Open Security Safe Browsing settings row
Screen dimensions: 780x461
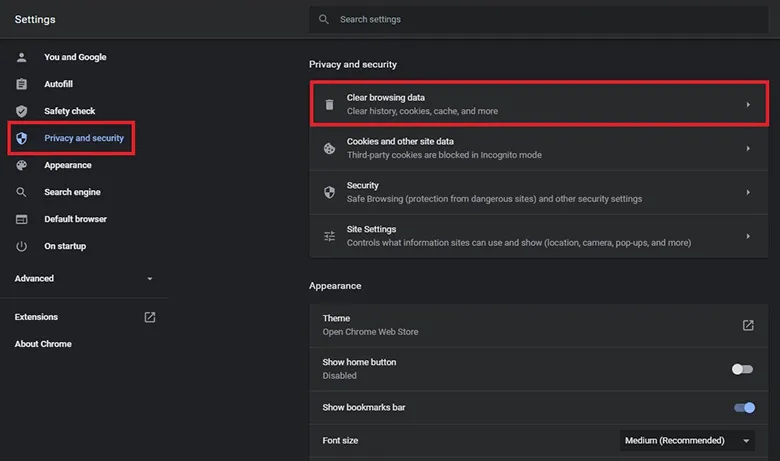pyautogui.click(x=530, y=192)
